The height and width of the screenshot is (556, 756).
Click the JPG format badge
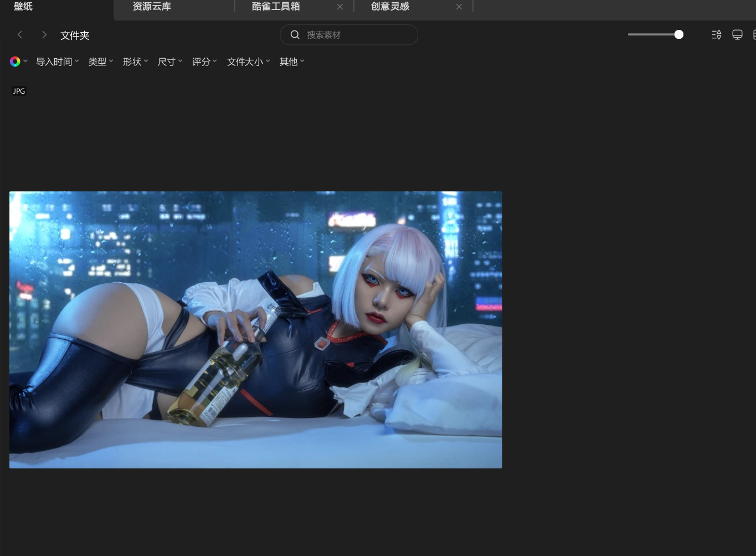[x=19, y=91]
